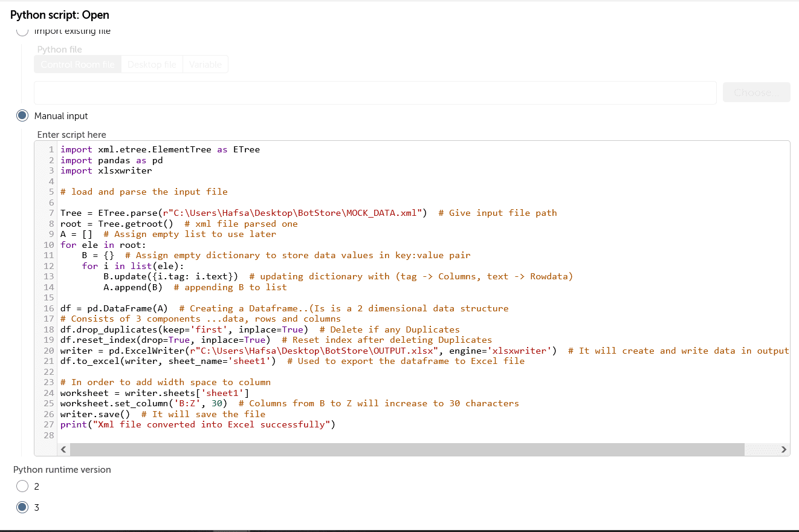799x532 pixels.
Task: Click line number 20 in the gutter
Action: coord(50,351)
